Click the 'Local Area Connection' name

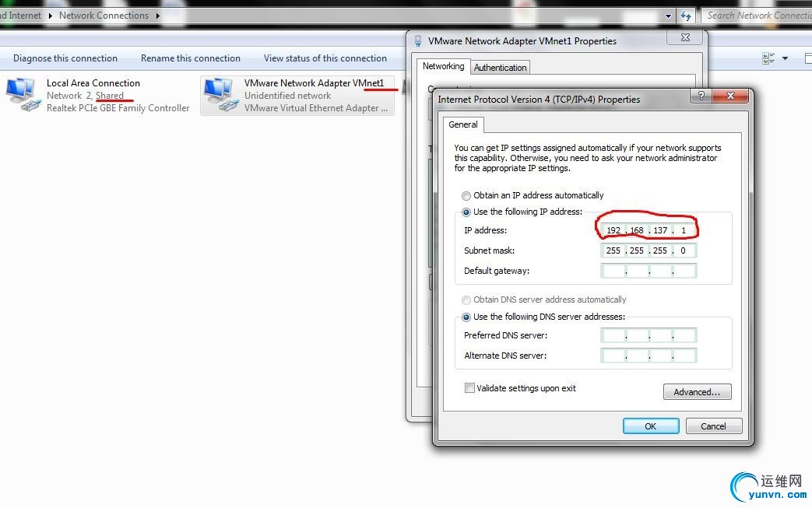(93, 83)
